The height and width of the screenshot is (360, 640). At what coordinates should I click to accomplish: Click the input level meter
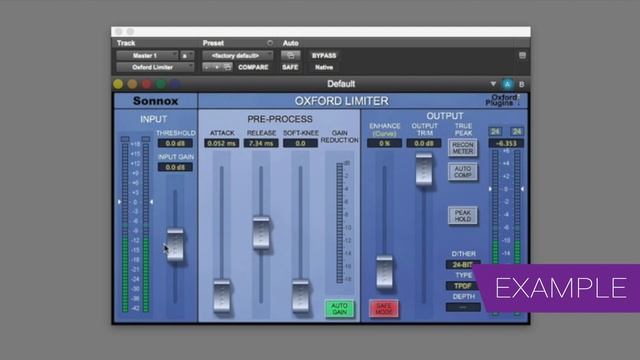(136, 224)
